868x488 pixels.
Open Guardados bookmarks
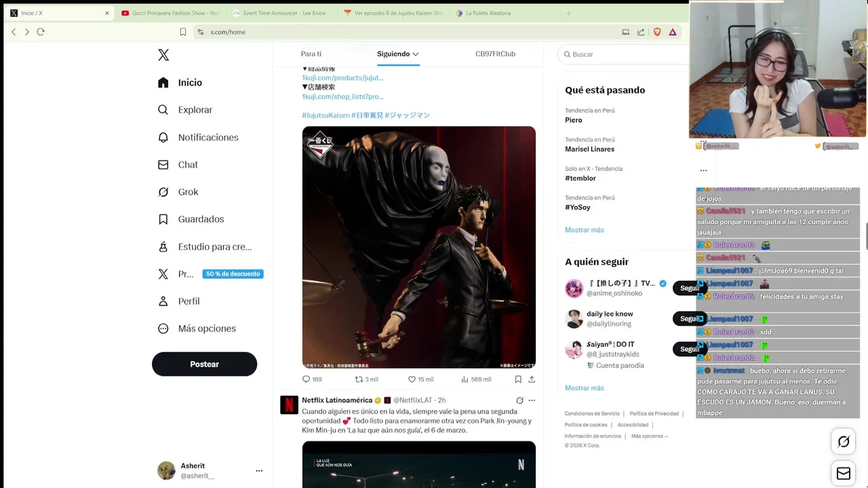[191, 219]
